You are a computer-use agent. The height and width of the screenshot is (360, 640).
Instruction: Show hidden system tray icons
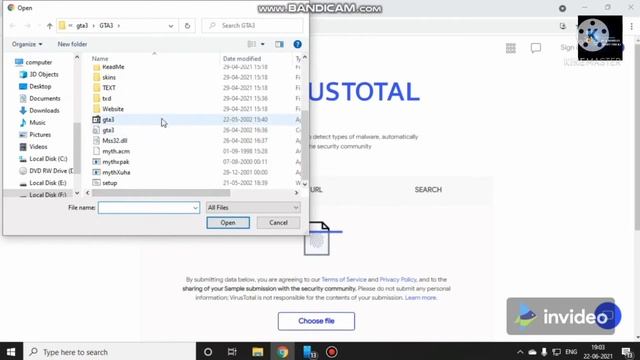pyautogui.click(x=520, y=352)
